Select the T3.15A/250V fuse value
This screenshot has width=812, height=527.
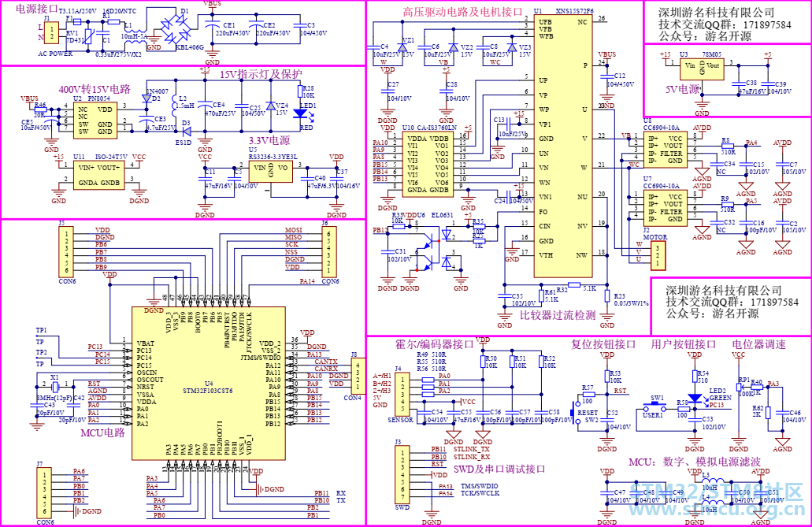pos(78,11)
